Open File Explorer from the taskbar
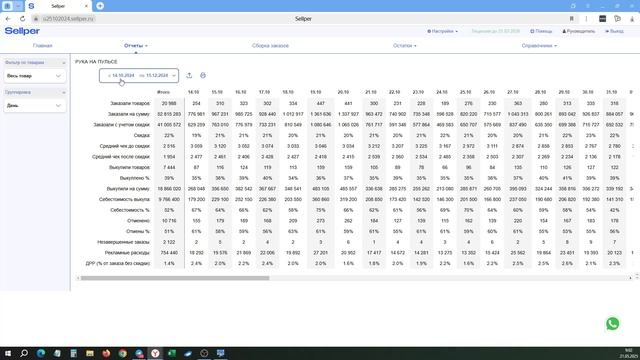The width and height of the screenshot is (640, 360). point(90,353)
